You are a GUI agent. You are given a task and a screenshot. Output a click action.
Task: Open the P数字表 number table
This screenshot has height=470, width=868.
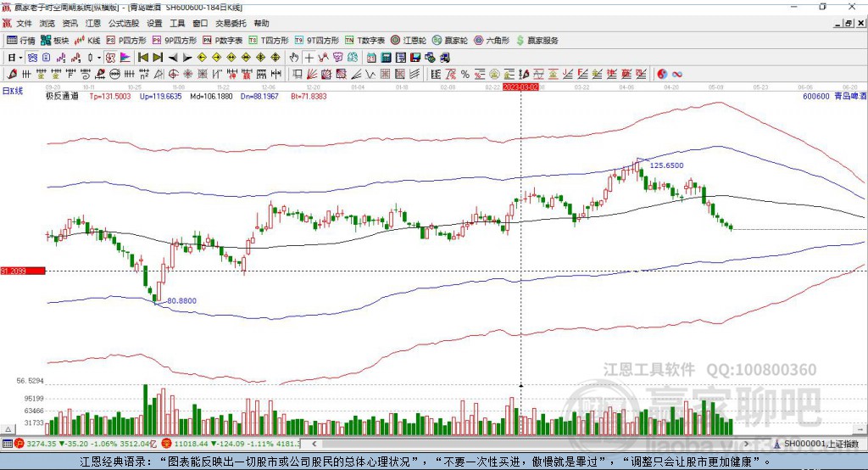pos(223,41)
